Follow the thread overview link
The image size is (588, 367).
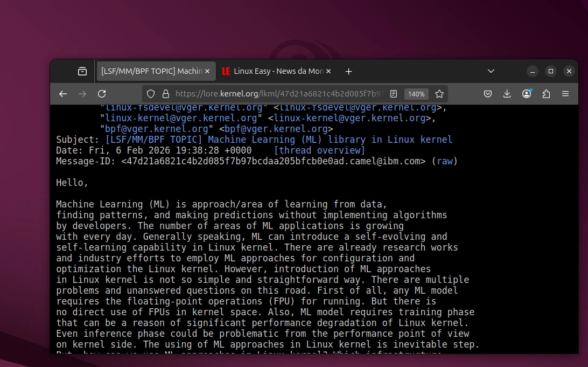[319, 150]
